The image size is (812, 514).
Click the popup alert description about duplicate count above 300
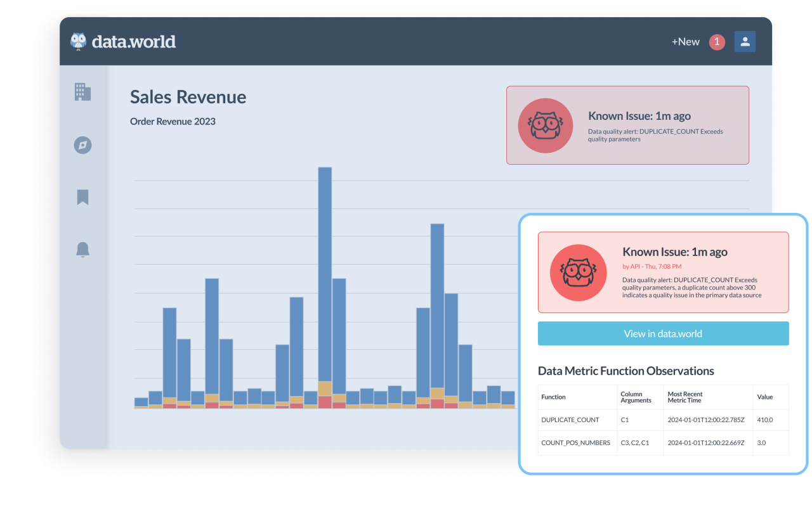click(x=691, y=288)
